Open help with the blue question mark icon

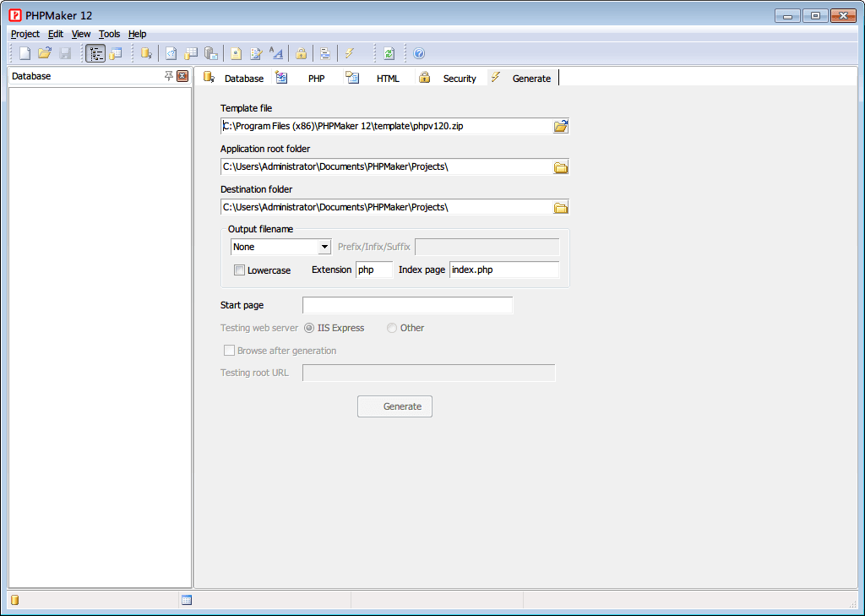coord(419,53)
